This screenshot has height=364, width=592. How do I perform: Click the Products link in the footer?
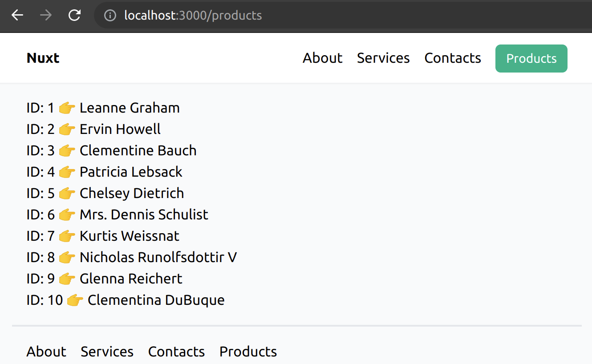[248, 352]
